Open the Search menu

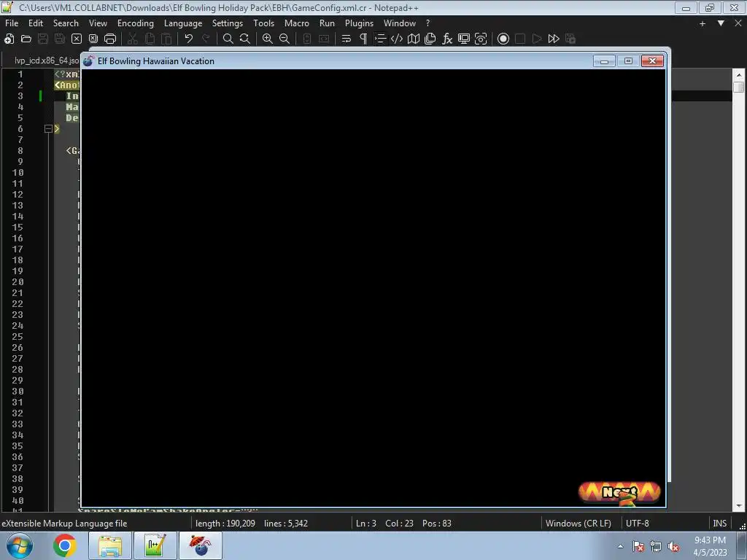(66, 23)
